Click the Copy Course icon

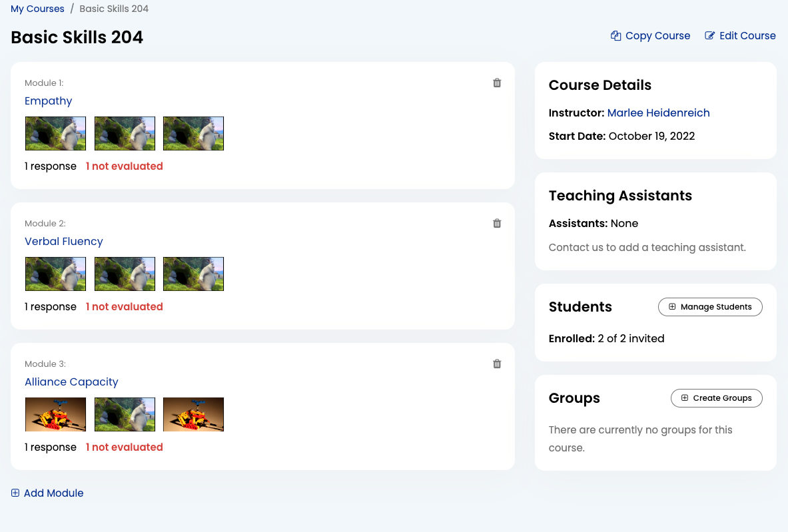pos(615,36)
